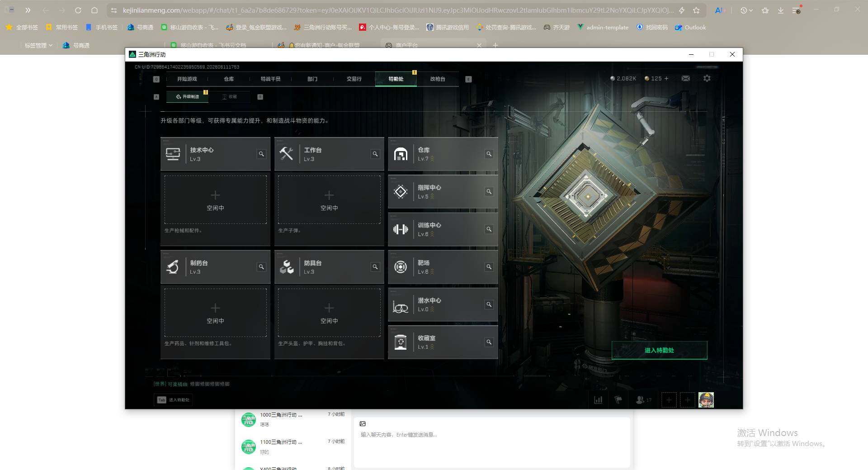The height and width of the screenshot is (470, 868).
Task: Open the admin-template bookmark
Action: point(603,27)
